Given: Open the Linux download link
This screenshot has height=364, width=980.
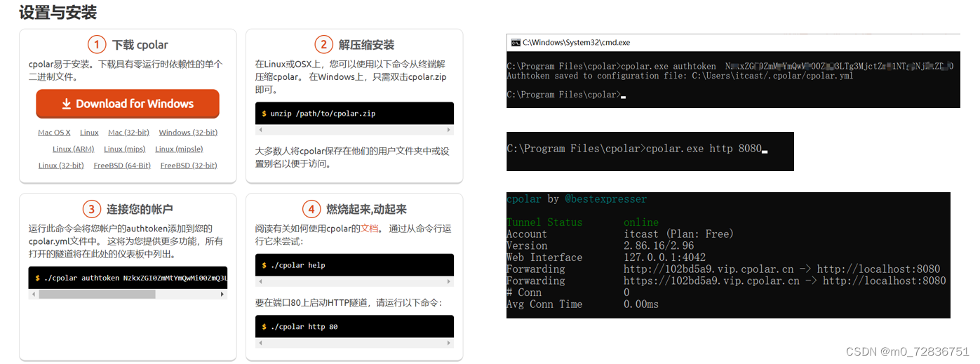Looking at the screenshot, I should coord(89,133).
